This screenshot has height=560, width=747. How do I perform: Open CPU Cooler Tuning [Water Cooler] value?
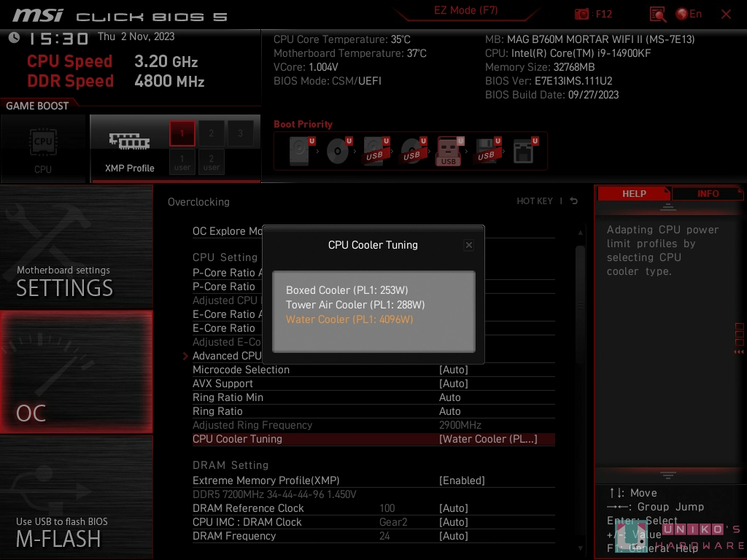coord(488,439)
